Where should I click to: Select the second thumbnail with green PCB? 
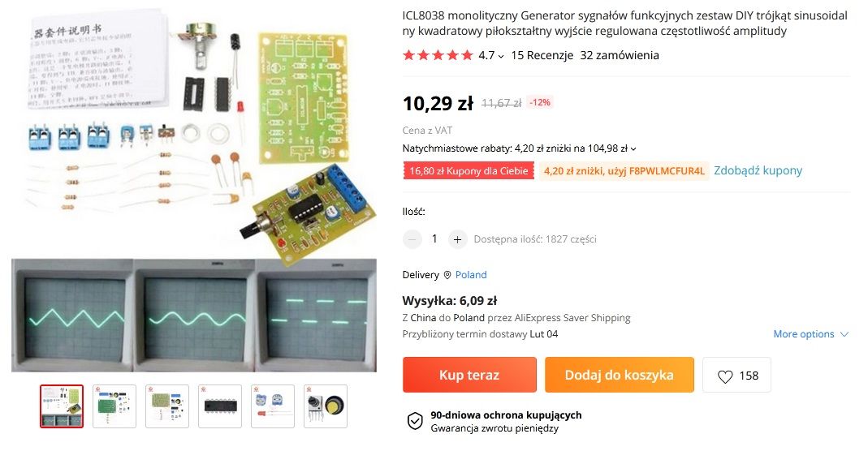tap(114, 406)
